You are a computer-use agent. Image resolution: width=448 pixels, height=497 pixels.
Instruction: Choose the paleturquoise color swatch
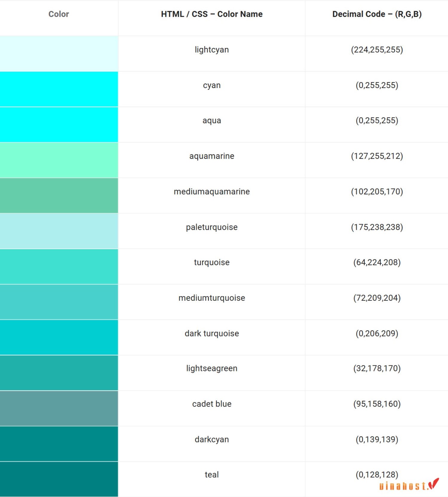tap(59, 231)
